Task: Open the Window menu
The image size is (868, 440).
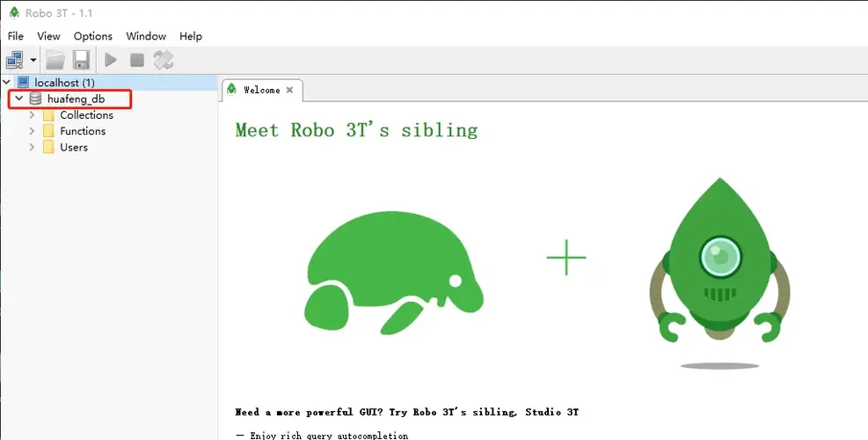Action: point(146,36)
